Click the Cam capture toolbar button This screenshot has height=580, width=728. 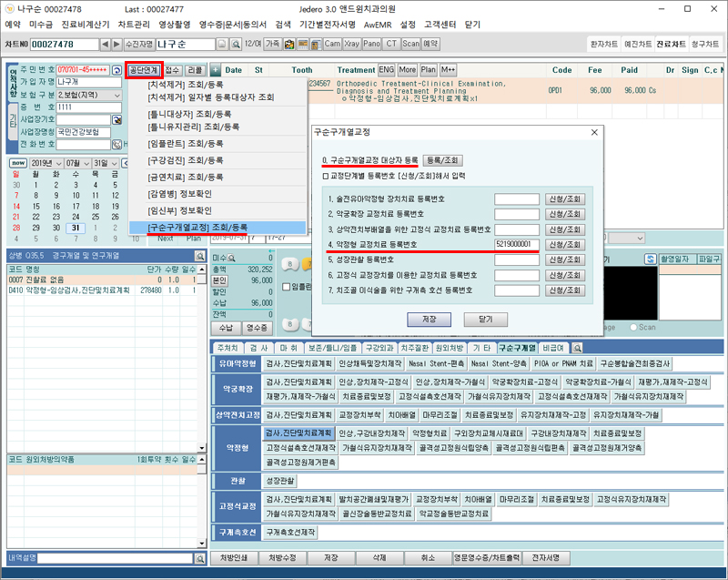332,44
